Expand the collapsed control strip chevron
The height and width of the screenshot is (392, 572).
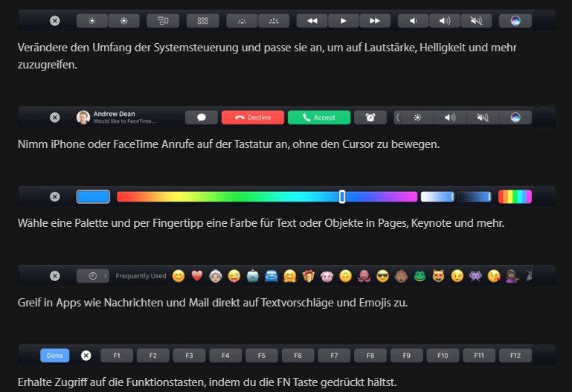point(398,118)
